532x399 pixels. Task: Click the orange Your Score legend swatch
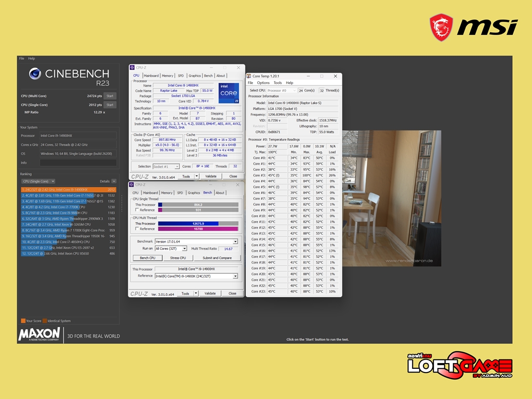point(23,321)
